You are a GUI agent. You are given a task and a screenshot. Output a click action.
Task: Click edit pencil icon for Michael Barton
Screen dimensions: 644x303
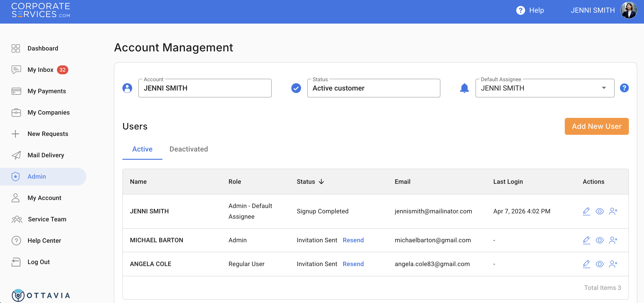tap(586, 240)
